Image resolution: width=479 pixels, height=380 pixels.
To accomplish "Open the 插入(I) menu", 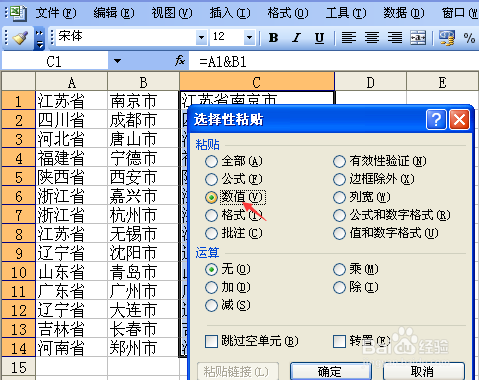I will pyautogui.click(x=230, y=13).
